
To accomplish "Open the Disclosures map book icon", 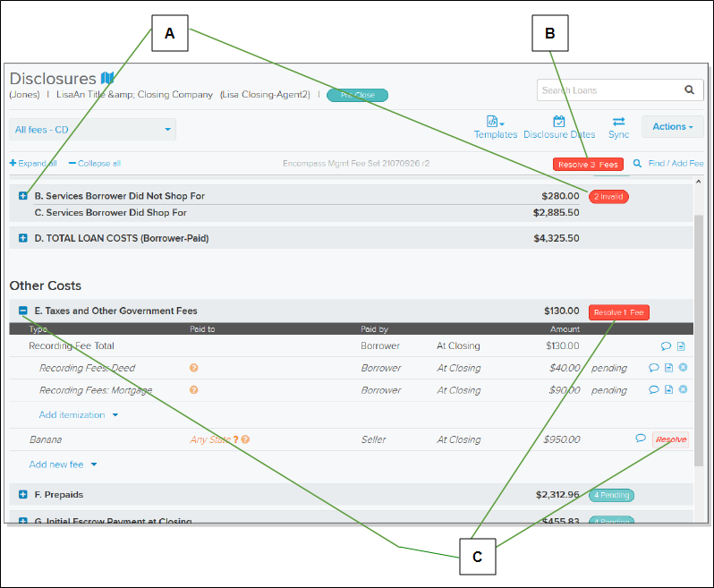I will tap(107, 78).
